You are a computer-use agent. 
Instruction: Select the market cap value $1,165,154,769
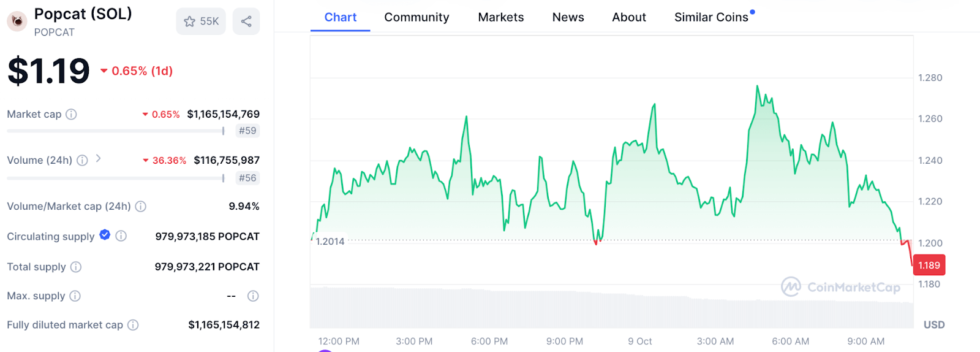tap(224, 114)
